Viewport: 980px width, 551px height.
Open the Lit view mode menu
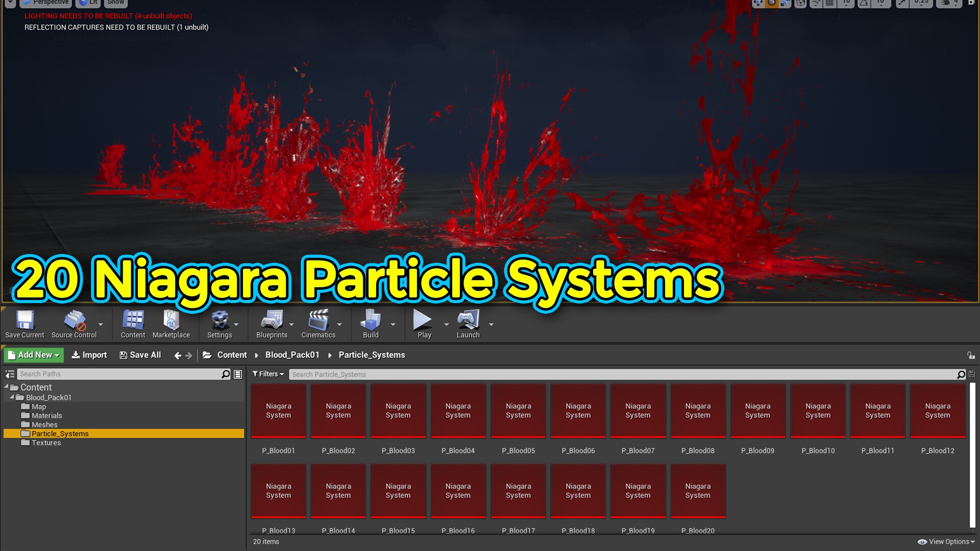(88, 2)
